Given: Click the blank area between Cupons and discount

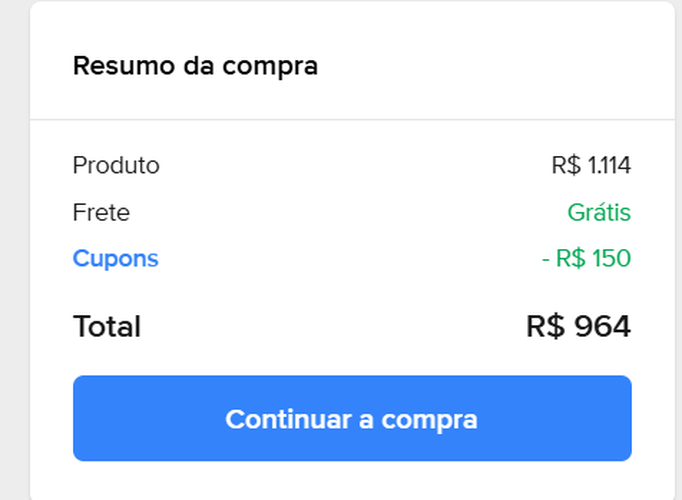Looking at the screenshot, I should (350, 259).
